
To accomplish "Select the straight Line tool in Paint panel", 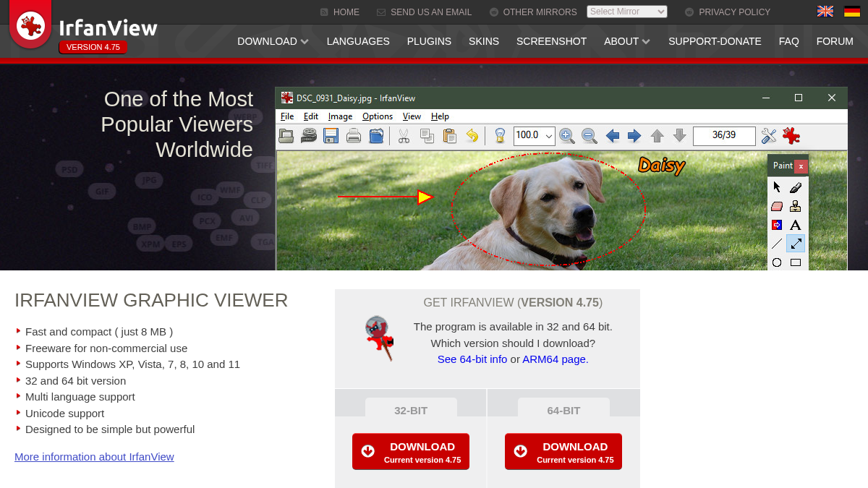I will [x=777, y=244].
